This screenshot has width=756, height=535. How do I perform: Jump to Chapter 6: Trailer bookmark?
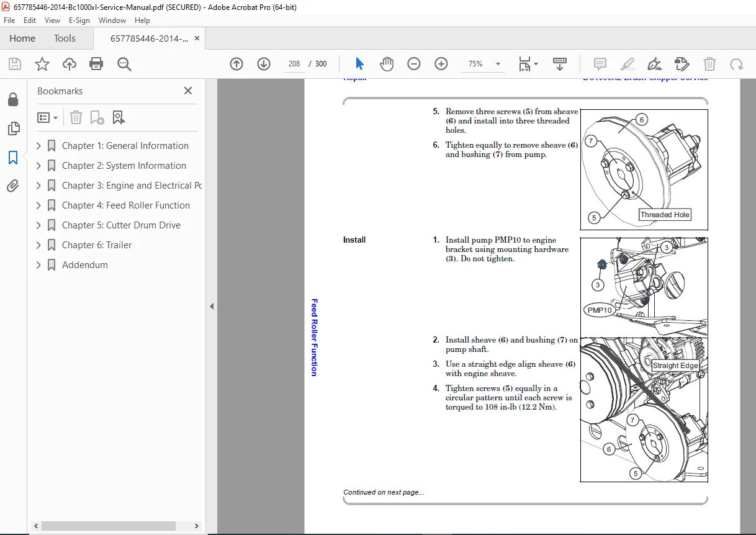(x=97, y=245)
